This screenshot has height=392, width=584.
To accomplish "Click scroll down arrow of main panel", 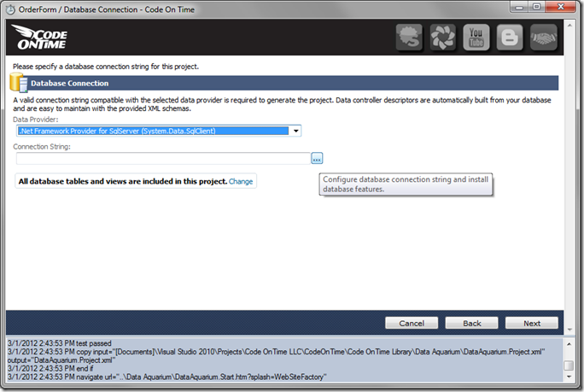I will pos(569,330).
